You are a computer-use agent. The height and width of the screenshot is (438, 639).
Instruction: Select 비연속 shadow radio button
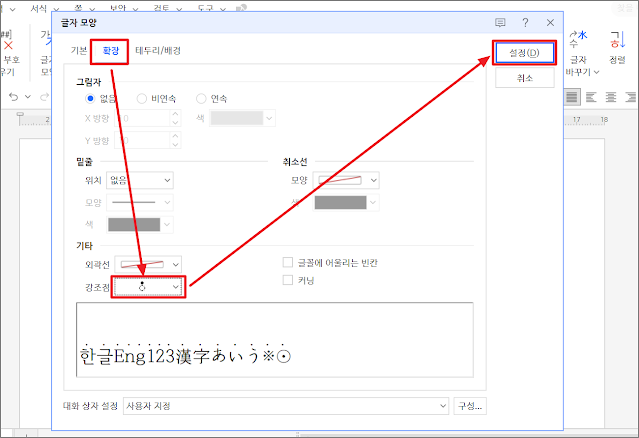[141, 99]
